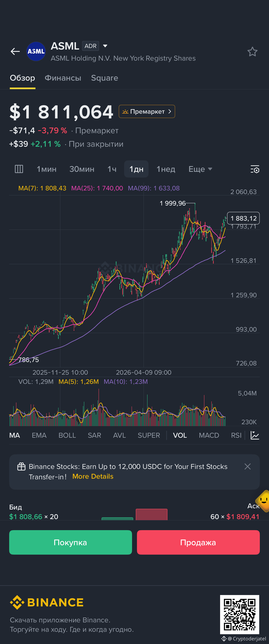The width and height of the screenshot is (269, 644).
Task: Tap the closing change +2,11 % value
Action: [x=45, y=144]
